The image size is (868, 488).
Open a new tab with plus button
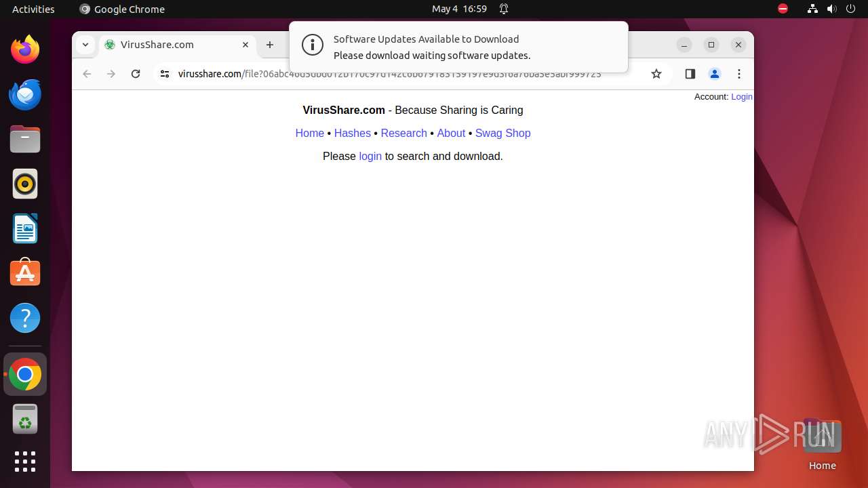pyautogui.click(x=270, y=45)
